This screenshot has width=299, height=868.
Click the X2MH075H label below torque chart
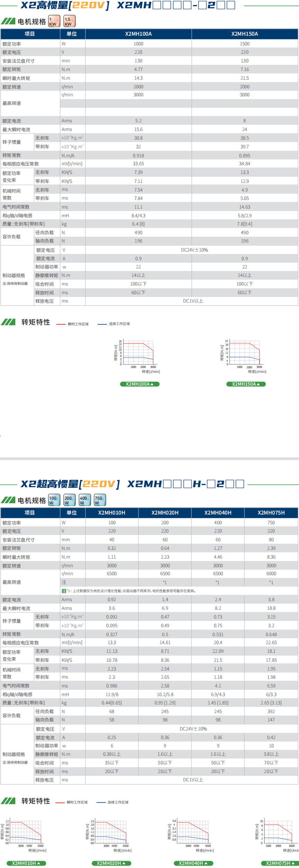tap(280, 863)
